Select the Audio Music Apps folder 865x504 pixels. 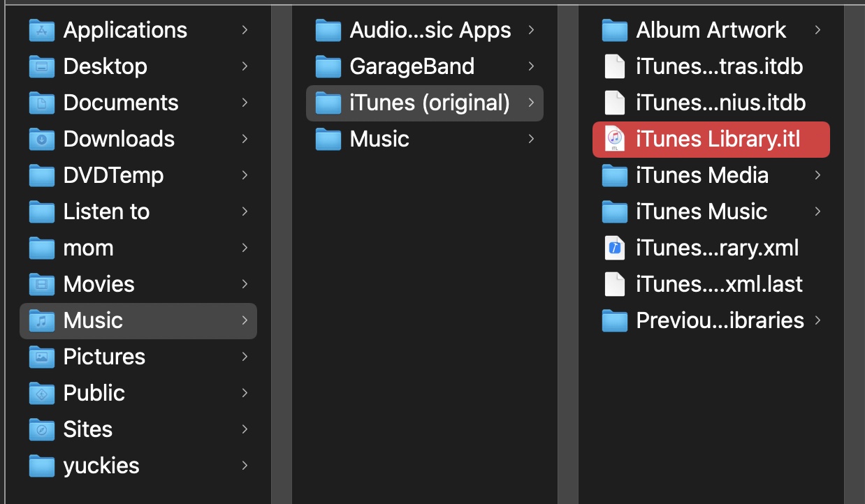430,30
